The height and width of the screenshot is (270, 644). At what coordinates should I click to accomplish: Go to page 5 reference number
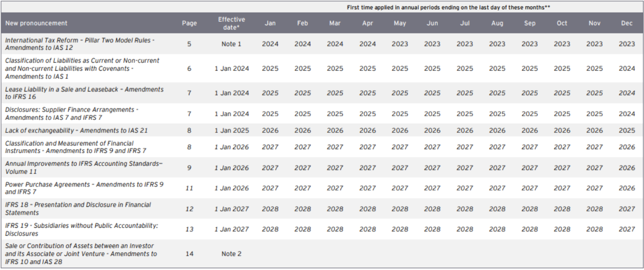click(189, 44)
